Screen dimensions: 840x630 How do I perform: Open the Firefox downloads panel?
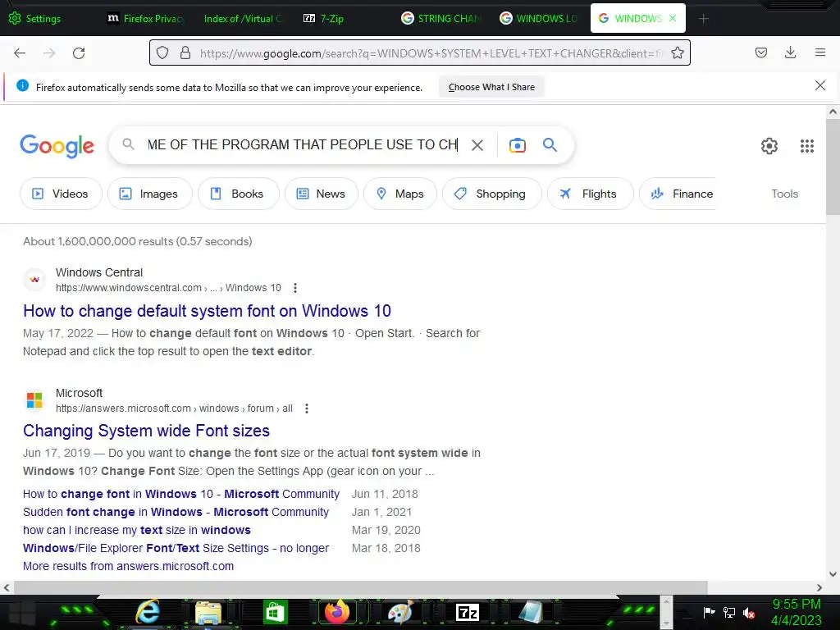[x=790, y=52]
